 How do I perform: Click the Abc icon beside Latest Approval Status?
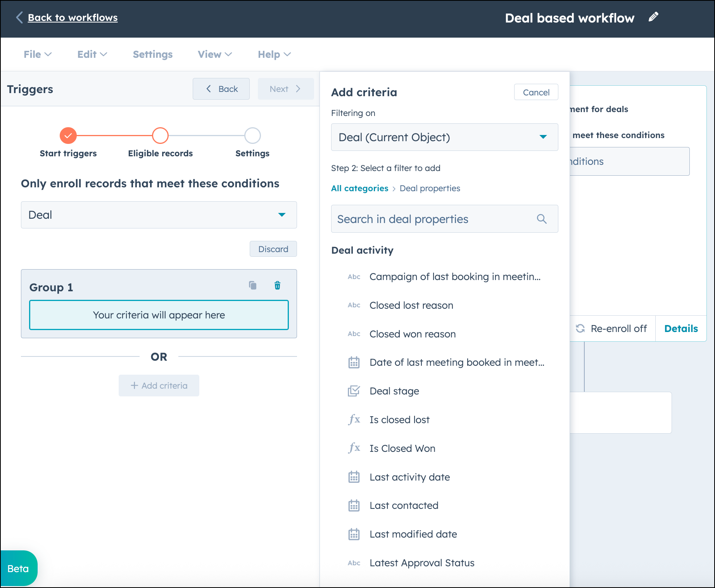[354, 563]
